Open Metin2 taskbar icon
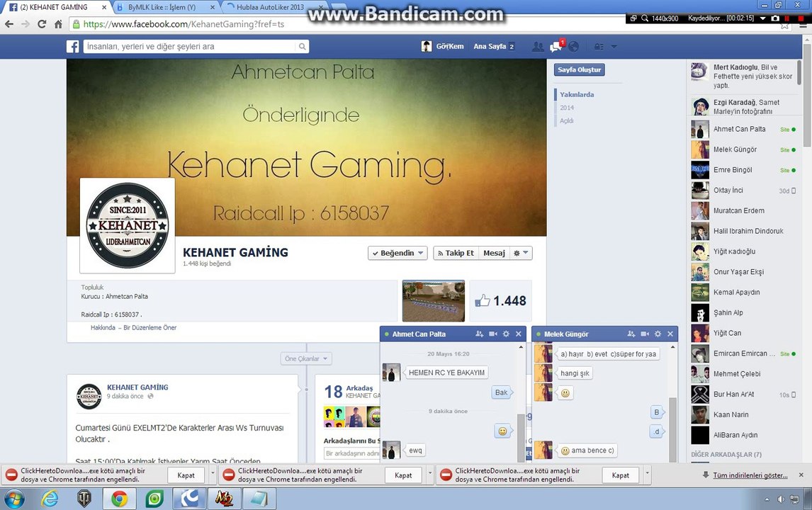Screen dimensions: 812x510 224,499
